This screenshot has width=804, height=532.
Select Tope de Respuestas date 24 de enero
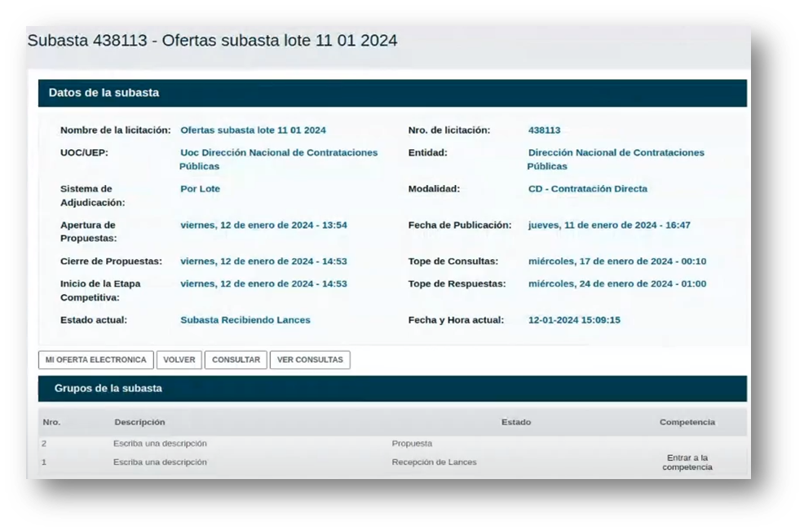pos(616,284)
